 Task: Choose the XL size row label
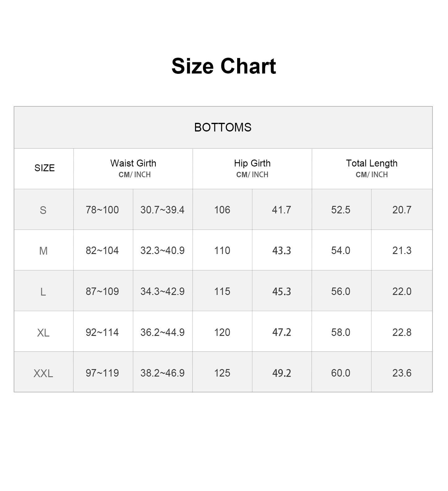[x=43, y=333]
